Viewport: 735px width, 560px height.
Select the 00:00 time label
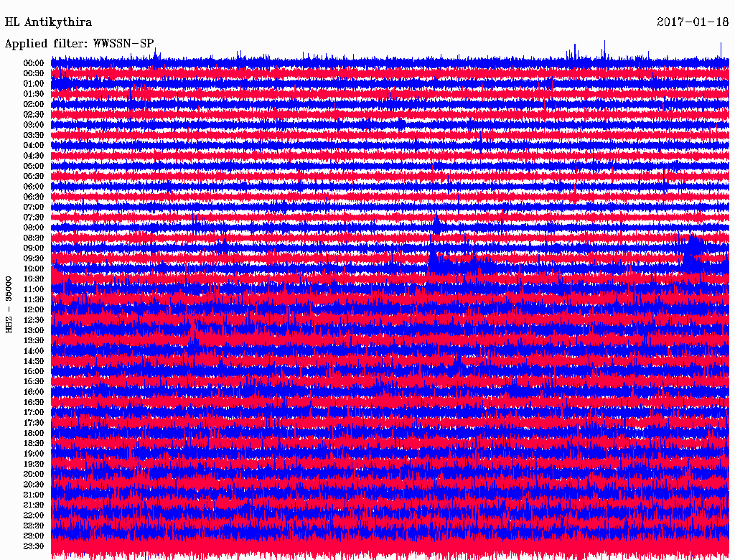[34, 63]
